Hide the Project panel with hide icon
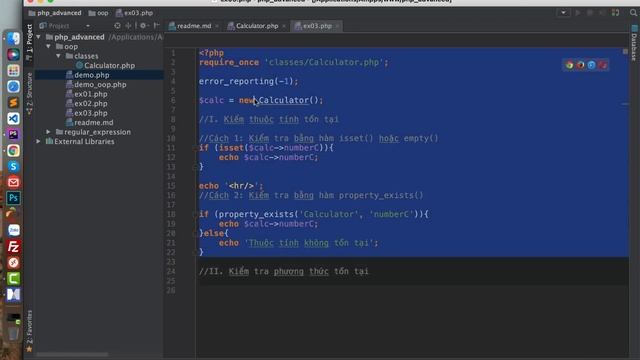This screenshot has height=360, width=640. click(x=156, y=26)
